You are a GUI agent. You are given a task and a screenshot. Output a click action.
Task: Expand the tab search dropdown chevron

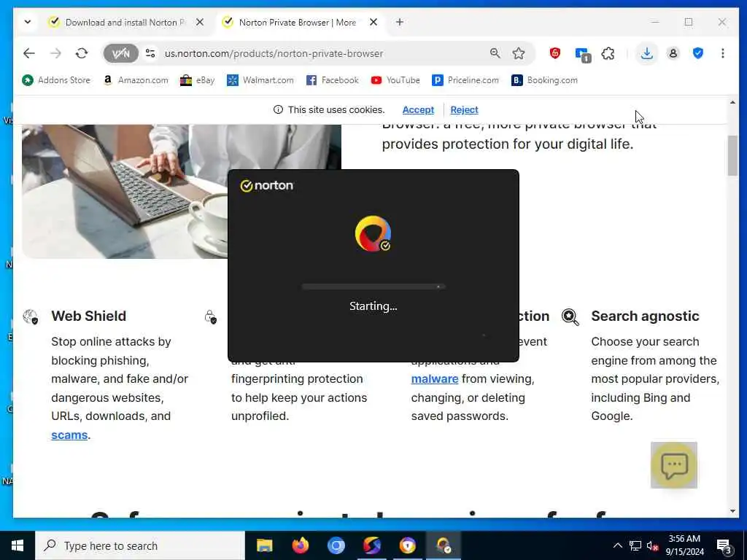pos(28,22)
